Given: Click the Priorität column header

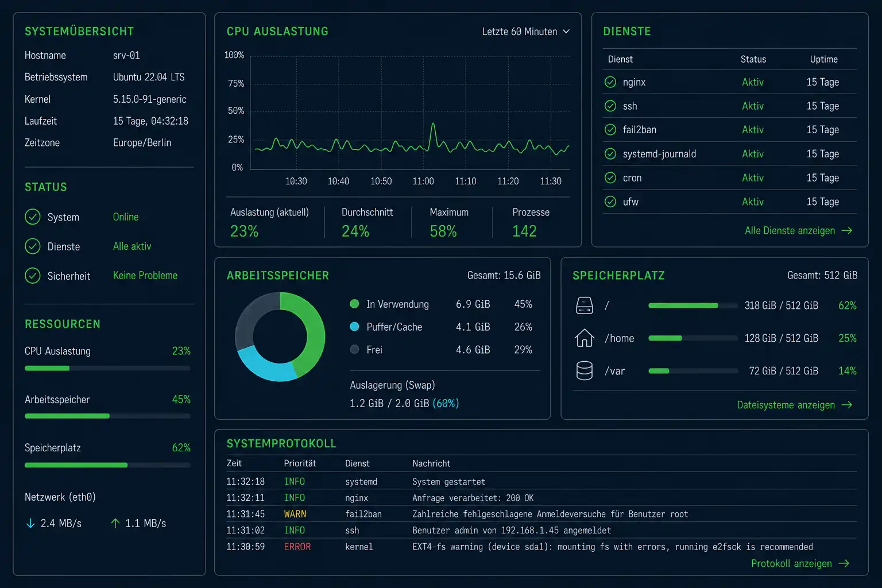Looking at the screenshot, I should pyautogui.click(x=300, y=463).
